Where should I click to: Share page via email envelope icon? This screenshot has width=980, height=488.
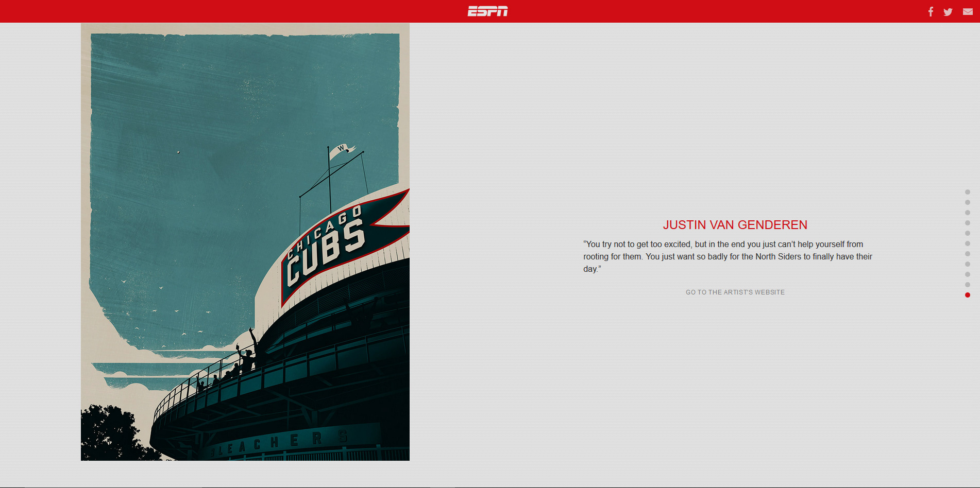[x=968, y=12]
